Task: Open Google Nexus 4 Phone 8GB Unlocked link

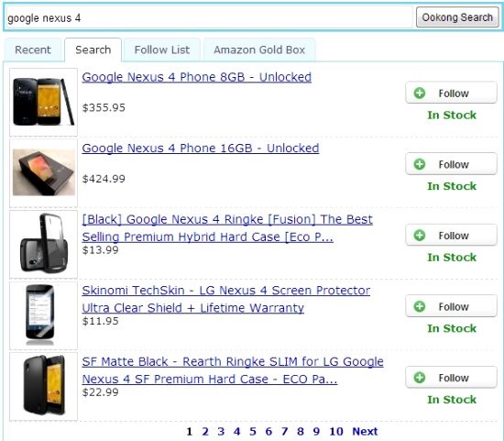Action: pyautogui.click(x=197, y=77)
